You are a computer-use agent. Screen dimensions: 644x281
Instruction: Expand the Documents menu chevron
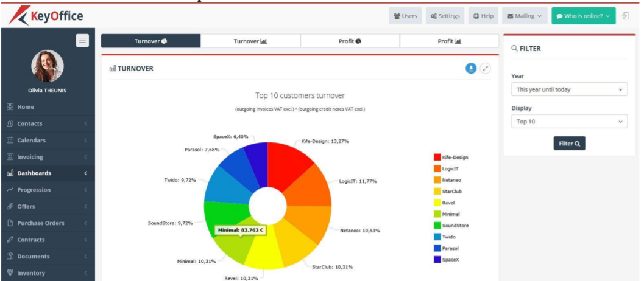point(85,257)
